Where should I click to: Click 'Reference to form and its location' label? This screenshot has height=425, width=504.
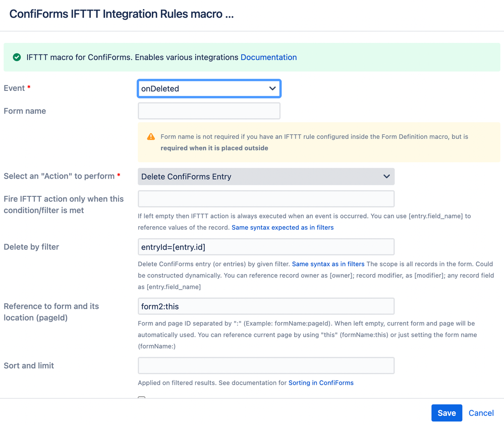click(x=51, y=312)
